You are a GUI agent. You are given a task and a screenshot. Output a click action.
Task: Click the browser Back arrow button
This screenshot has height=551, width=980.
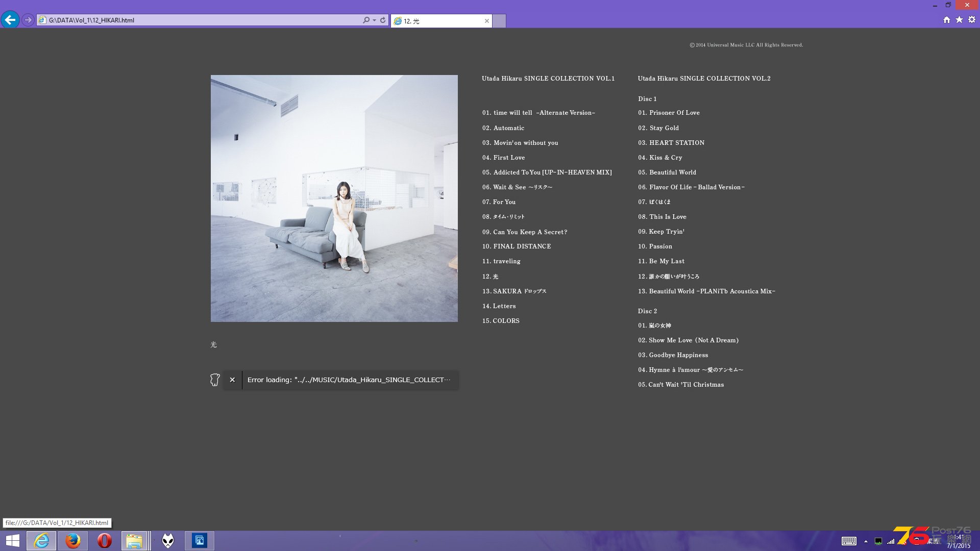click(x=10, y=20)
